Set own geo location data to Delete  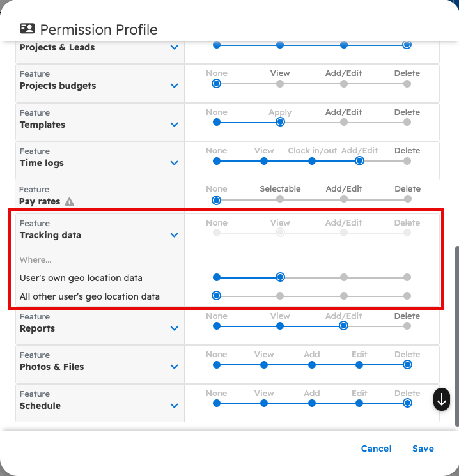[x=407, y=277]
